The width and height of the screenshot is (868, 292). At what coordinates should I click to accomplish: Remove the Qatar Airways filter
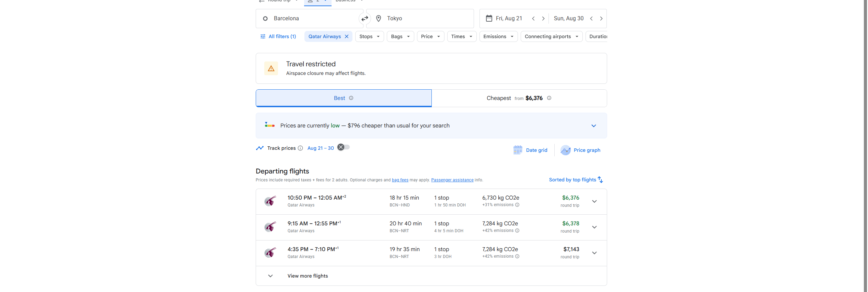coord(347,36)
